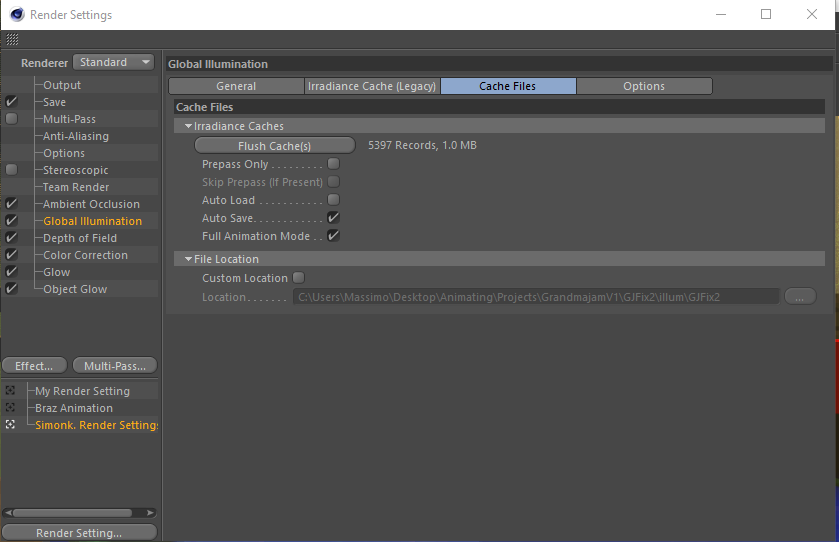Viewport: 839px width, 542px height.
Task: Click the preset list horizontal scrollbar thumb
Action: (x=72, y=513)
